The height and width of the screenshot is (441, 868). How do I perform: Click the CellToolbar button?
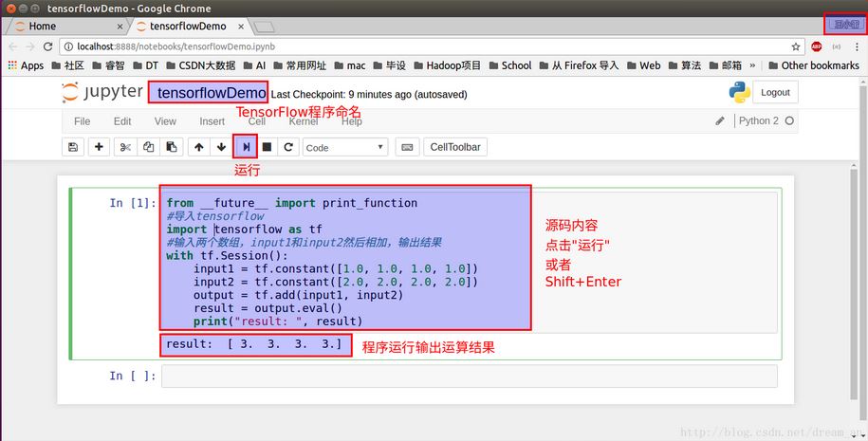click(x=455, y=147)
